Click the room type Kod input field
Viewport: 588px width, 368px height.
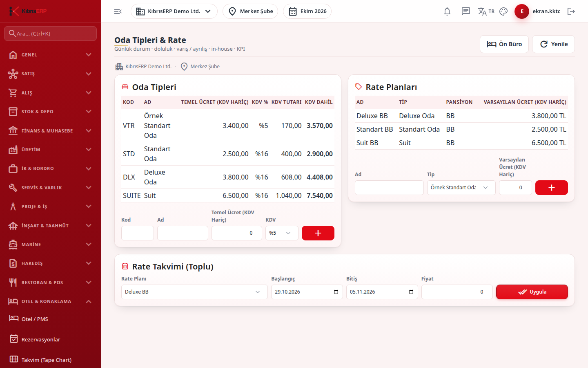point(138,233)
